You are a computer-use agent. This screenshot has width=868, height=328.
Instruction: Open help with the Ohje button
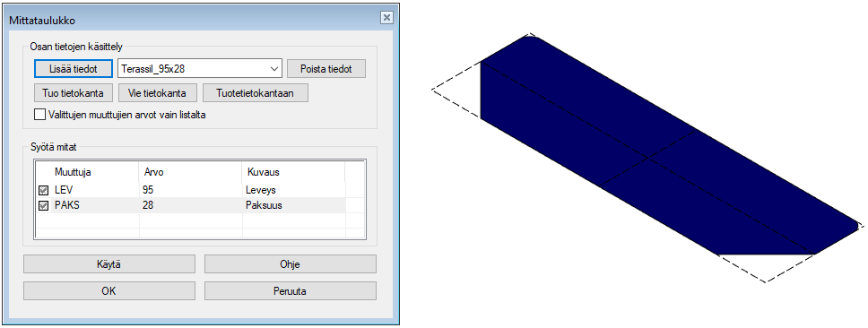[x=290, y=263]
